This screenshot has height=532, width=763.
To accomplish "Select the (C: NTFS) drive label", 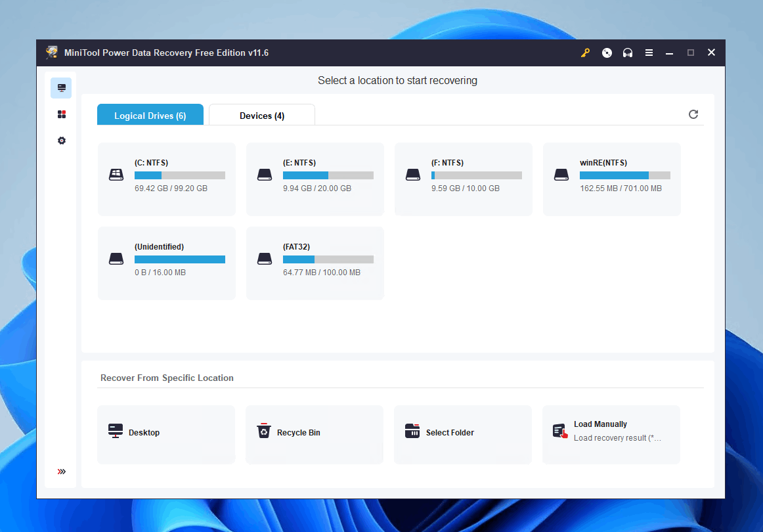I will 151,163.
